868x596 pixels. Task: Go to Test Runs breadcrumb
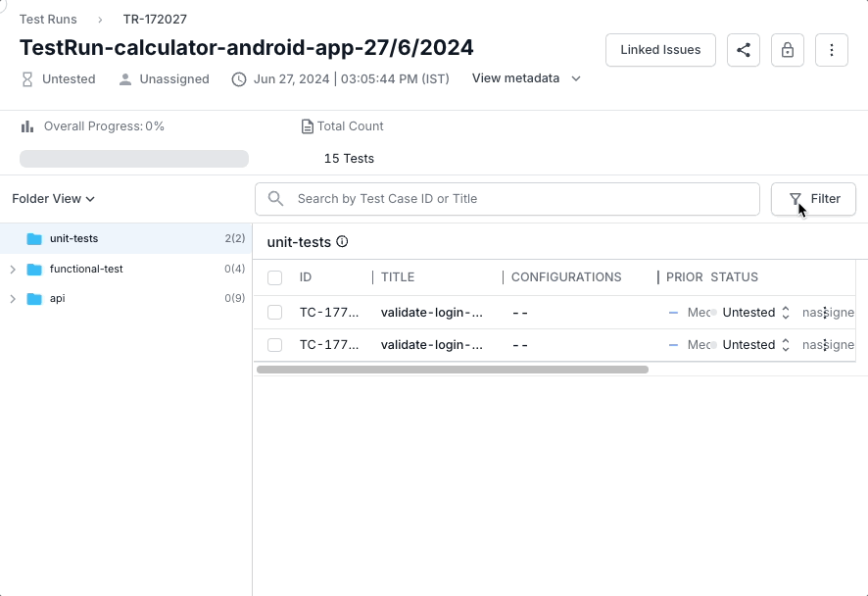(x=48, y=19)
